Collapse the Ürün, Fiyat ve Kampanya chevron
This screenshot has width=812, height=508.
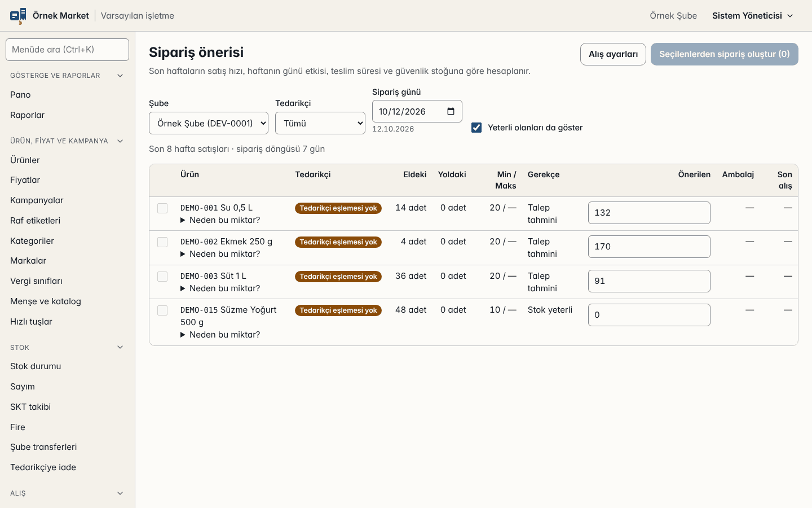[x=120, y=141]
